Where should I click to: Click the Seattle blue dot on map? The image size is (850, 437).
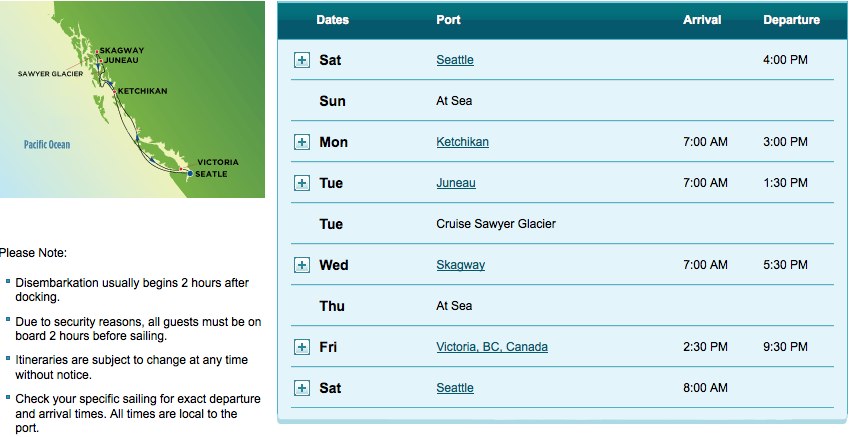pos(190,173)
